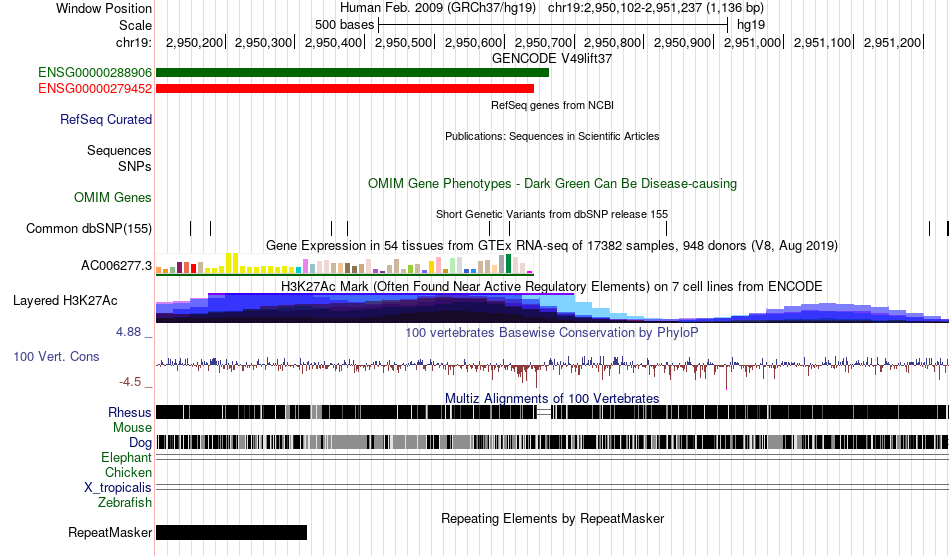
Task: Click the 4.88 conservation scale value
Action: 128,332
